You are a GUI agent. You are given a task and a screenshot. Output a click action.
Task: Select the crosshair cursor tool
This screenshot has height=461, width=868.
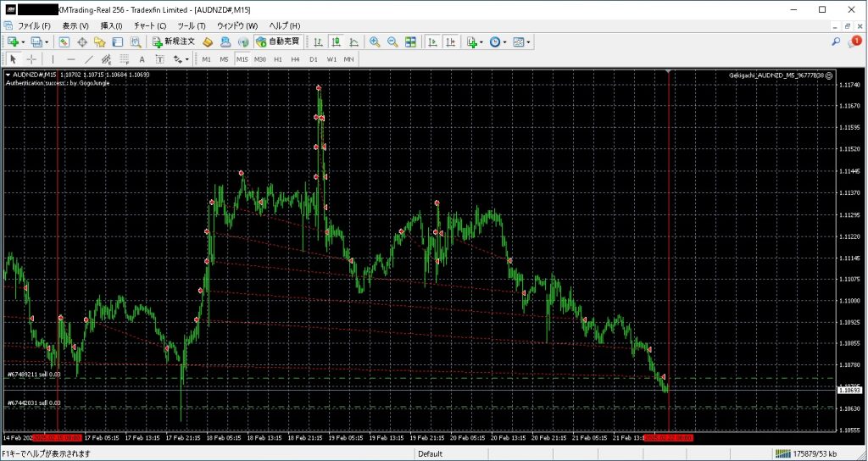pyautogui.click(x=31, y=59)
